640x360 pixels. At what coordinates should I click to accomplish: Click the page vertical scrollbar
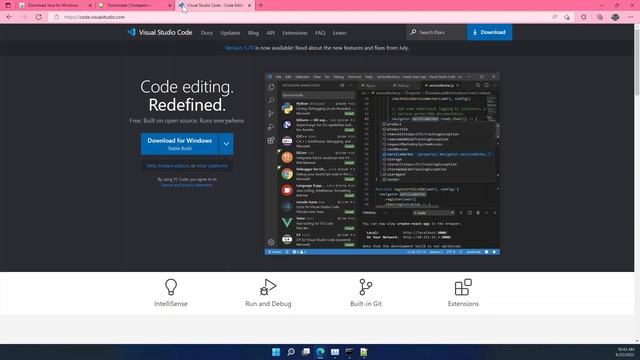(x=637, y=61)
